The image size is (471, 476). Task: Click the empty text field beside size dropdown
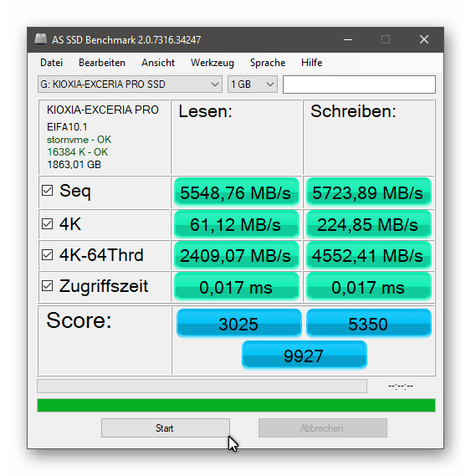pos(359,84)
